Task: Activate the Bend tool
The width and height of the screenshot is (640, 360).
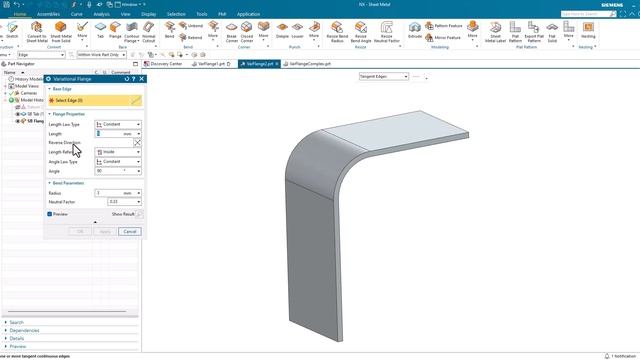Action: point(169,31)
